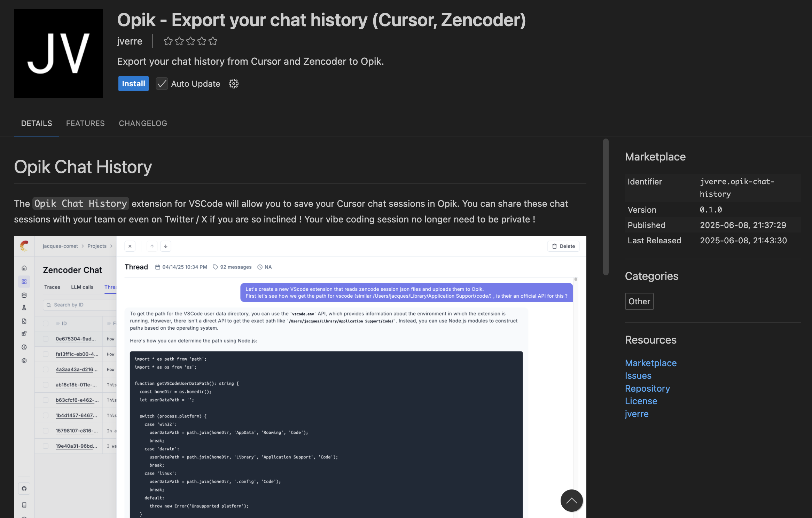Switch to the CHANGELOG tab
This screenshot has width=812, height=518.
143,123
